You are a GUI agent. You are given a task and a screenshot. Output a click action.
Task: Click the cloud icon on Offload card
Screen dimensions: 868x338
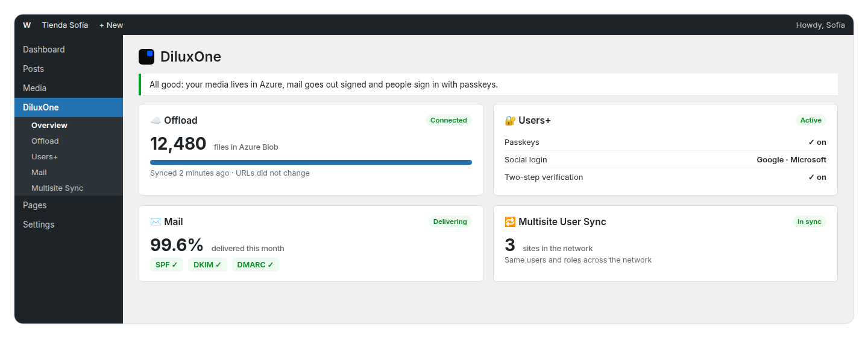tap(156, 120)
